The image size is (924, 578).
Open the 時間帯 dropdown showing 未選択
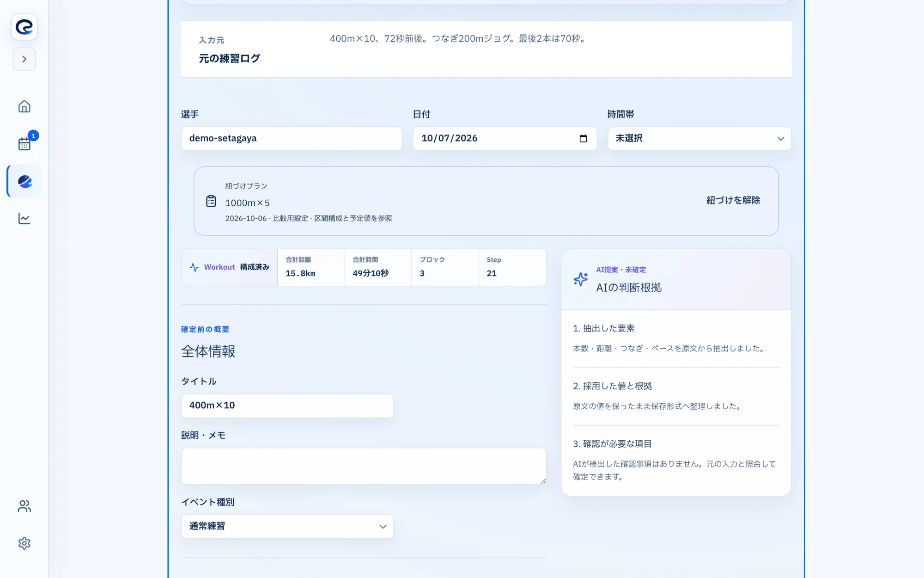coord(699,138)
